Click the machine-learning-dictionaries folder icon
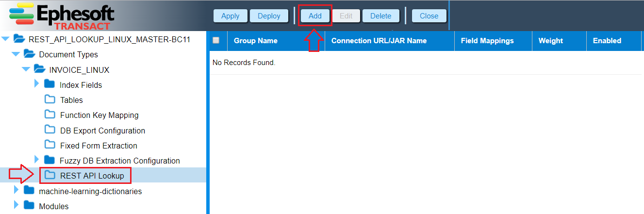644x214 pixels. coord(29,191)
